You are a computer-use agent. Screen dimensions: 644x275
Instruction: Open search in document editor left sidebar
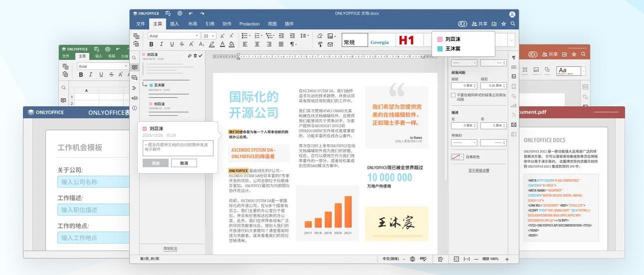[x=134, y=57]
